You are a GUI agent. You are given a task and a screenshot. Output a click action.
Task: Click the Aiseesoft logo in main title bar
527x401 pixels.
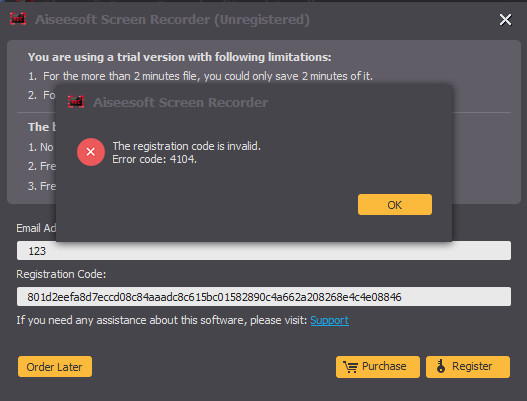click(18, 19)
